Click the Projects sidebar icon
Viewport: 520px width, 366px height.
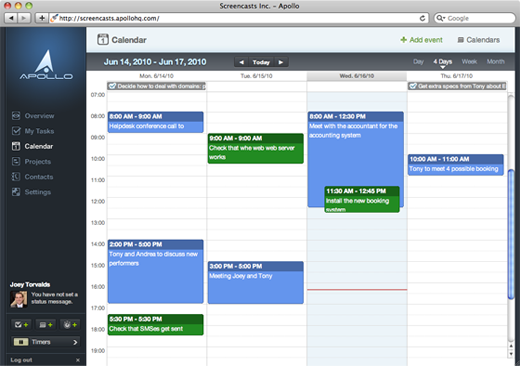16,161
